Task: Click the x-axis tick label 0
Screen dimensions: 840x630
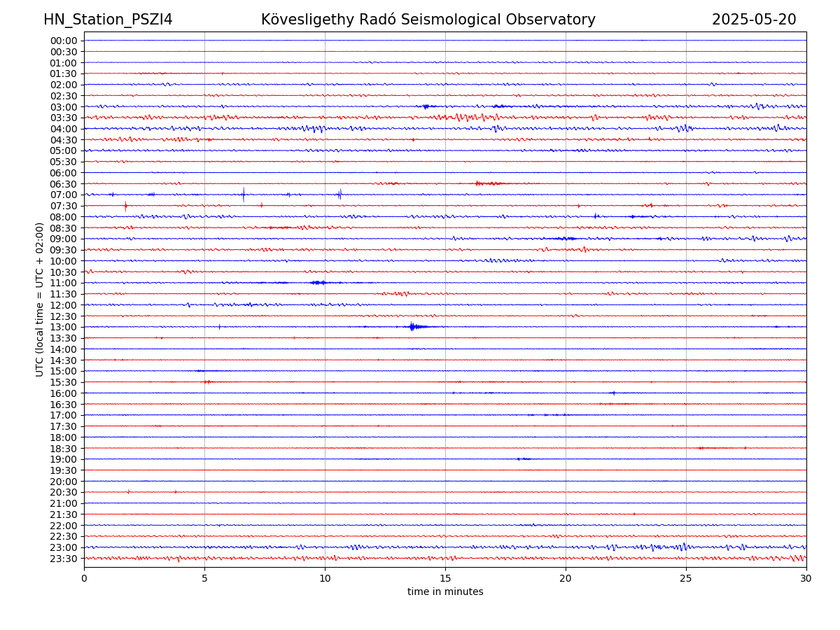Action: [x=84, y=578]
